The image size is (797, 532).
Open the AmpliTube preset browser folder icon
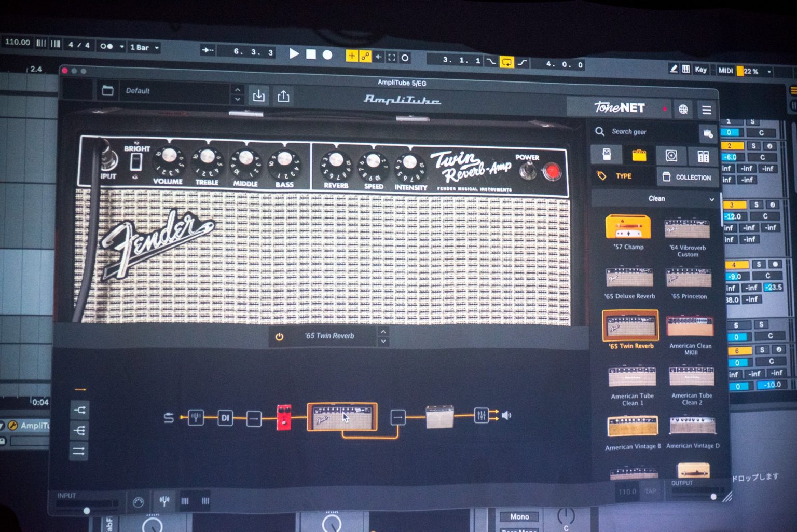(107, 91)
